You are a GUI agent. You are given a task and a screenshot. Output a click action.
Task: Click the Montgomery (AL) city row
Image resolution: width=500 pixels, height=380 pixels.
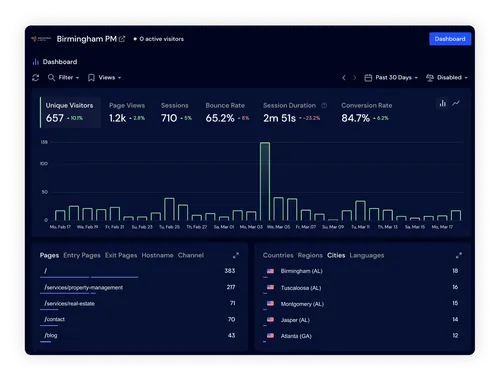pyautogui.click(x=361, y=304)
